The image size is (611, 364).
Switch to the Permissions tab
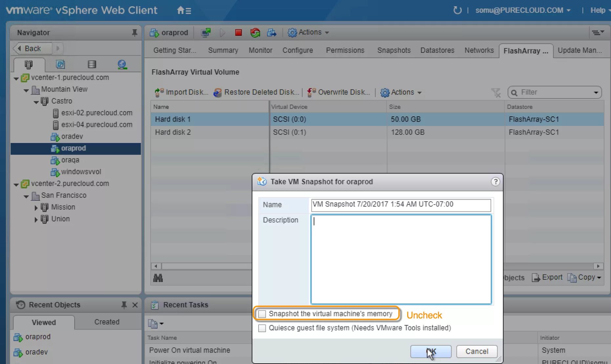[x=345, y=50]
